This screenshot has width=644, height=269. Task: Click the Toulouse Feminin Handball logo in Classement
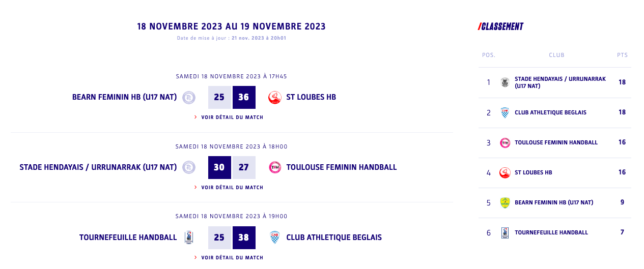[x=505, y=142]
